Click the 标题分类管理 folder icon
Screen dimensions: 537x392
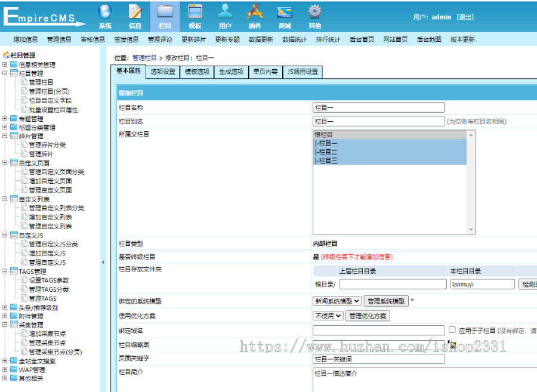point(14,127)
